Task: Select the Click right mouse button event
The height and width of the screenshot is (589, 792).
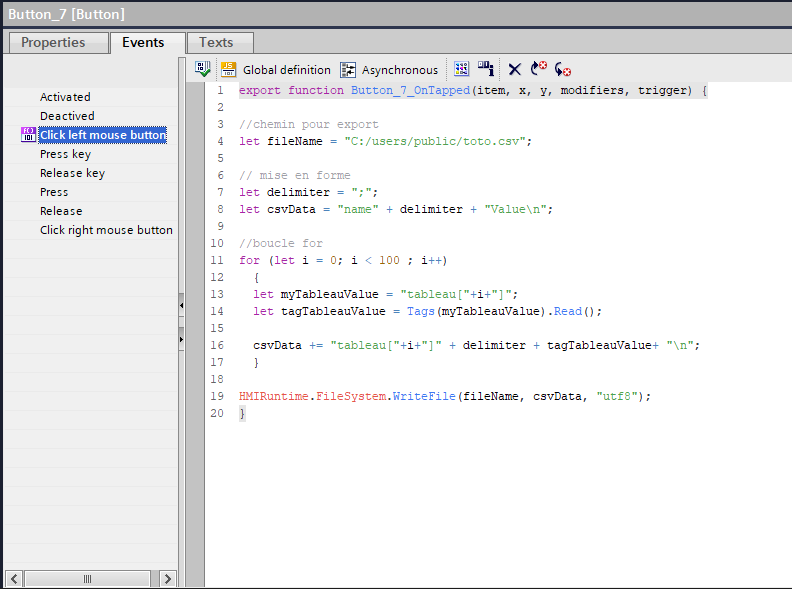Action: tap(106, 230)
